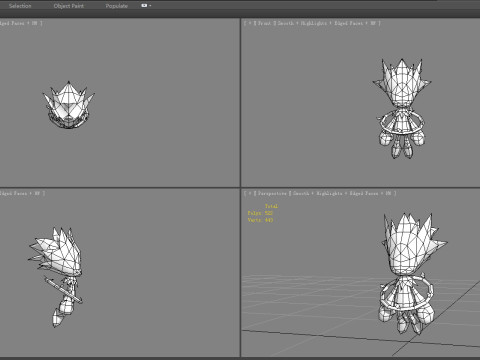Select the character model in Perspective viewport
480x360 pixels.
pos(413,273)
